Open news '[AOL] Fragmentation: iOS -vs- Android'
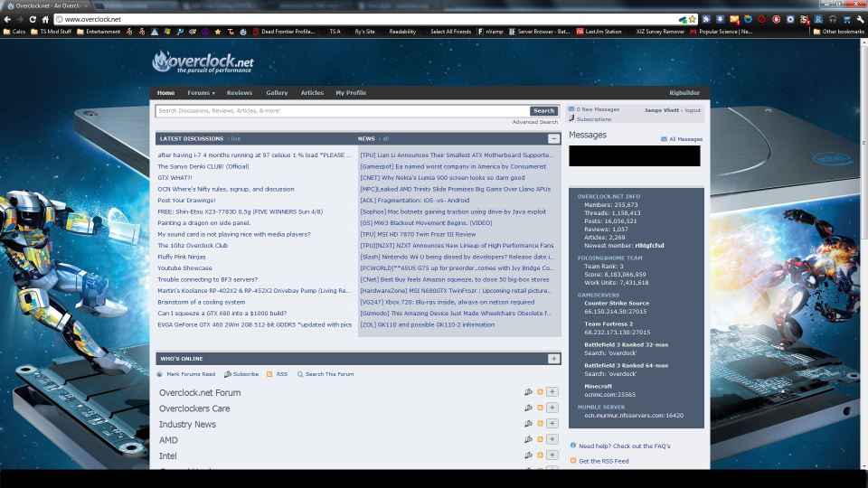Screen dimensions: 868x488 point(415,201)
